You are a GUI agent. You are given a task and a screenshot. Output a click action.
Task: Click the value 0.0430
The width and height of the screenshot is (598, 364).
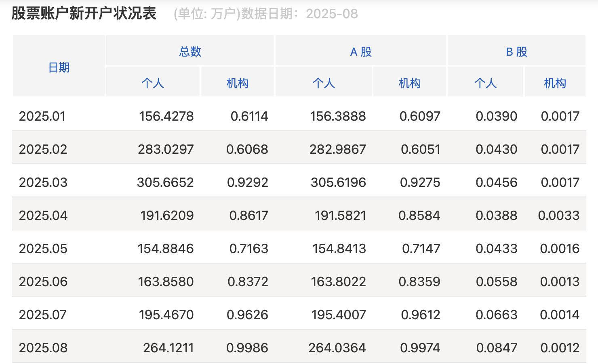(x=497, y=149)
